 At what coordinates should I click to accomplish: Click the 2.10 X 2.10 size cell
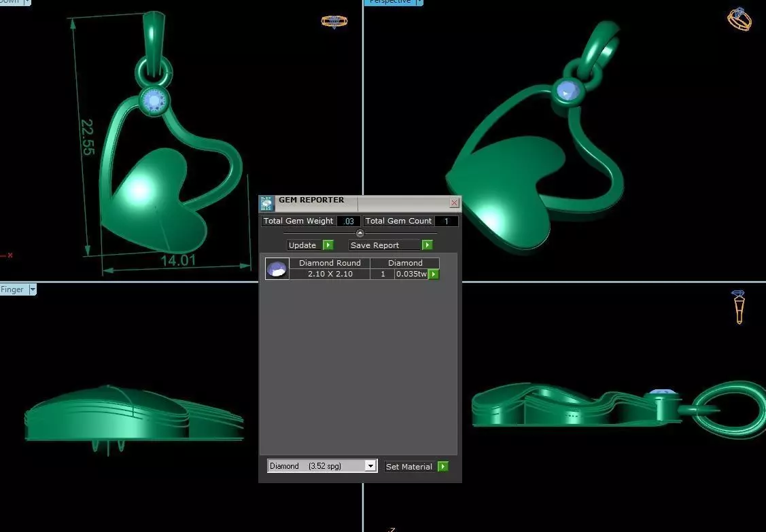pyautogui.click(x=330, y=274)
